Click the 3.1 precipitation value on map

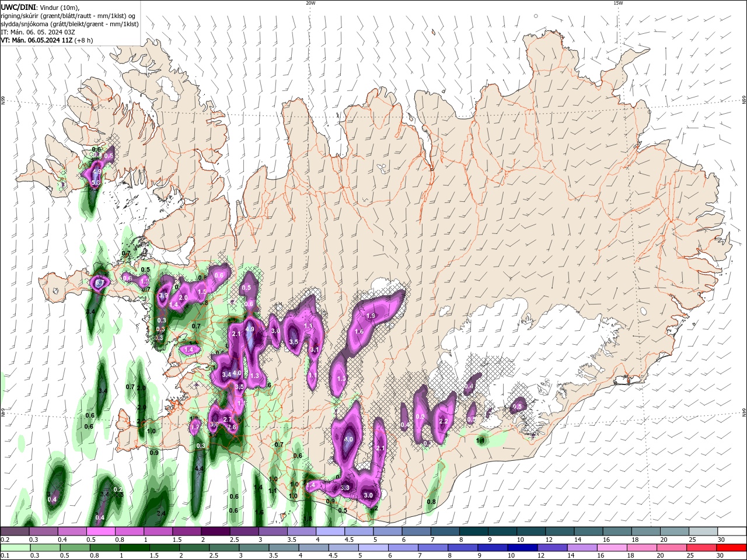(x=314, y=350)
